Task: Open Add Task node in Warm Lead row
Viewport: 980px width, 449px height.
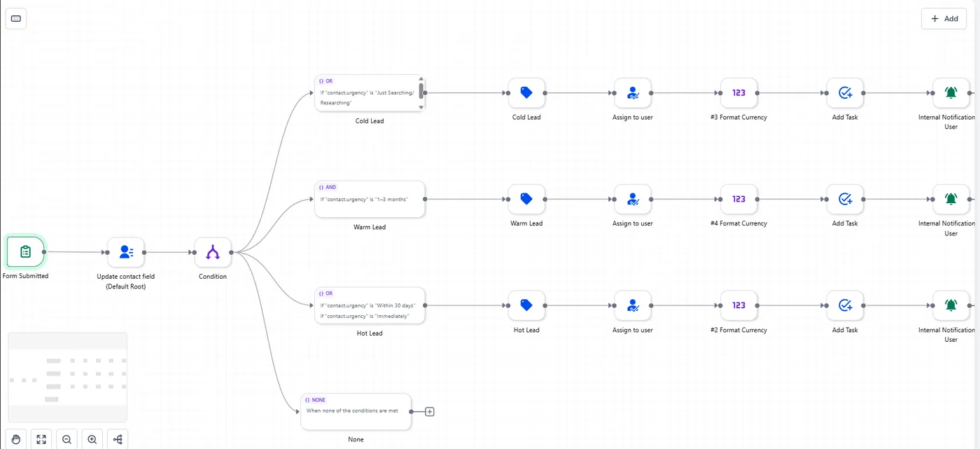Action: [845, 199]
